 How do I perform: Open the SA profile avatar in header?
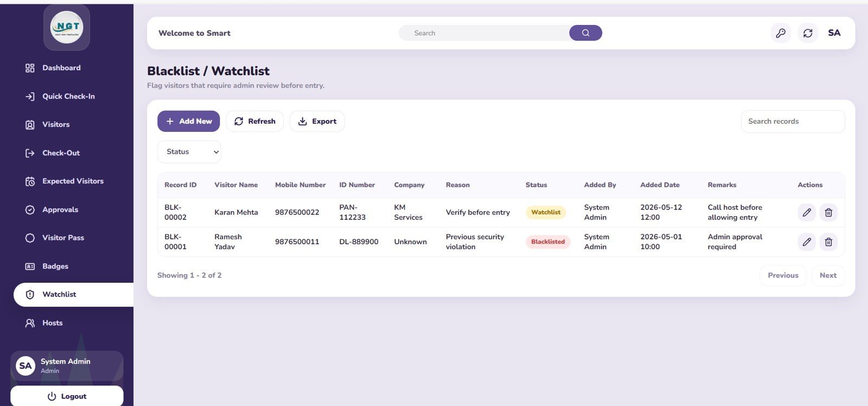click(x=834, y=33)
